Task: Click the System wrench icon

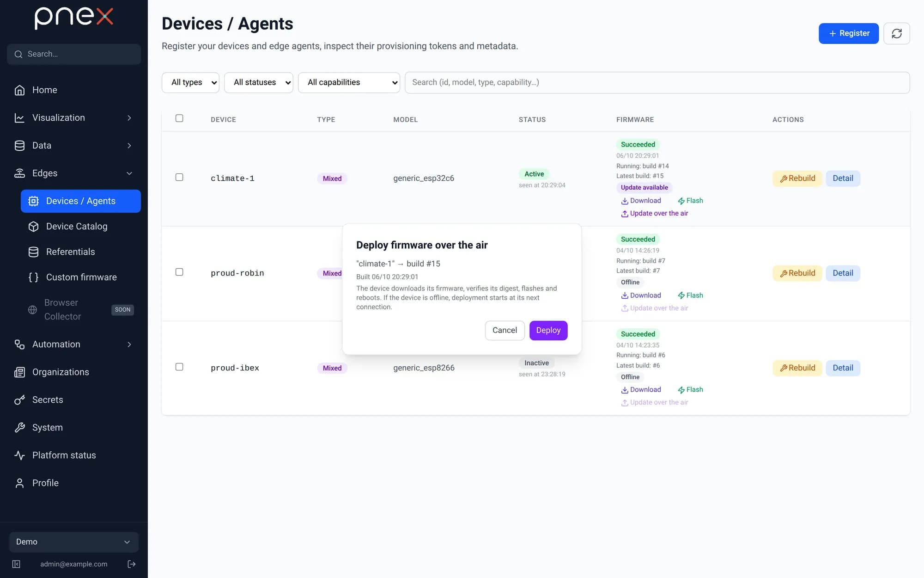Action: [x=19, y=427]
